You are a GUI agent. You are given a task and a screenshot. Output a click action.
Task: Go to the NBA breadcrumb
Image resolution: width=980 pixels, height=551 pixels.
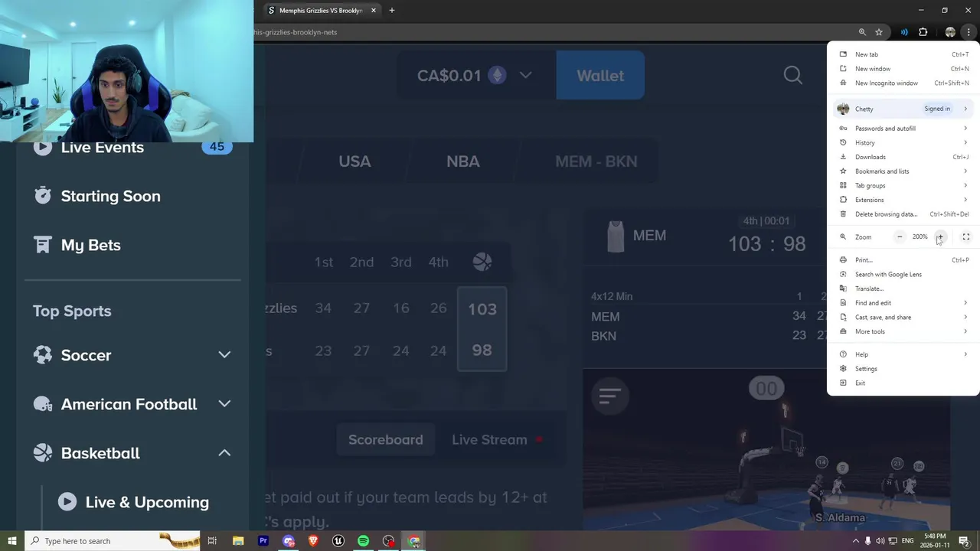tap(463, 161)
